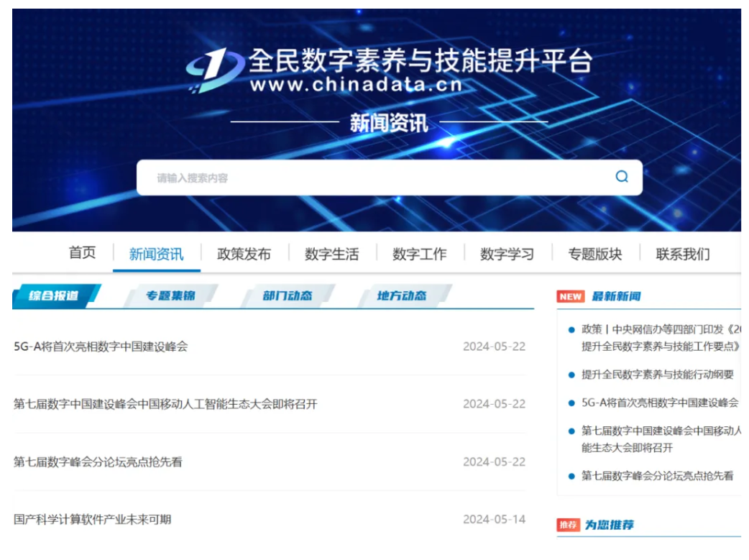749x560 pixels.
Task: Select the 地方动态 tab
Action: [x=401, y=295]
